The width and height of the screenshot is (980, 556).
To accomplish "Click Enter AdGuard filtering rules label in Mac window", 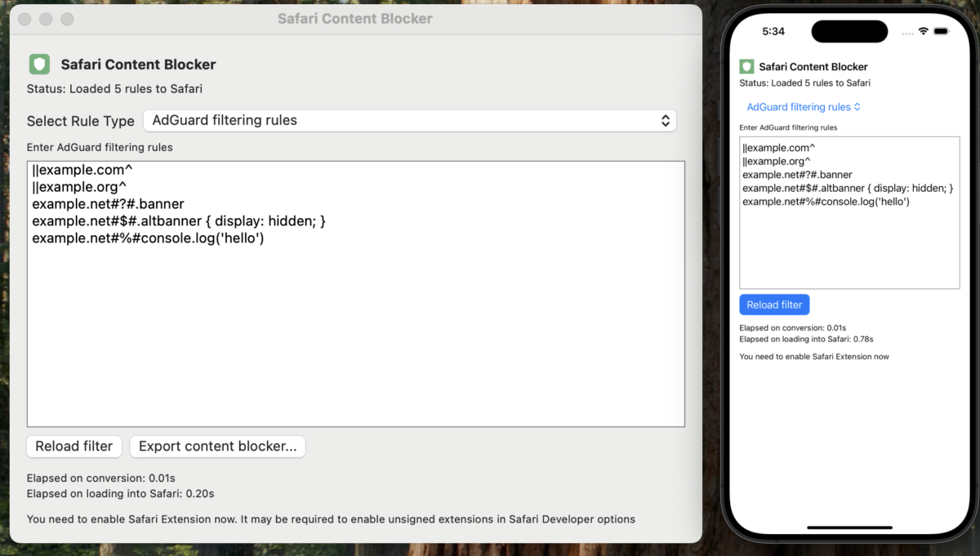I will pos(100,148).
